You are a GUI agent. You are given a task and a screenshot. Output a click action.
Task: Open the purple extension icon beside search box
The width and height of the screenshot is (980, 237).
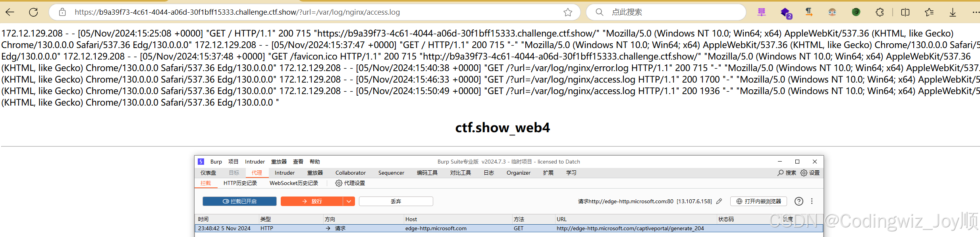coord(762,12)
